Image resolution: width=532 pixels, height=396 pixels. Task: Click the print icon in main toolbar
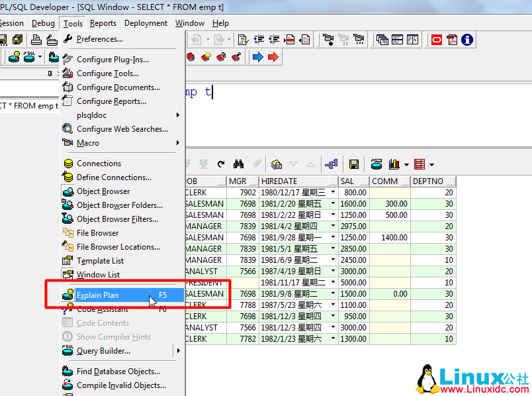click(x=36, y=40)
